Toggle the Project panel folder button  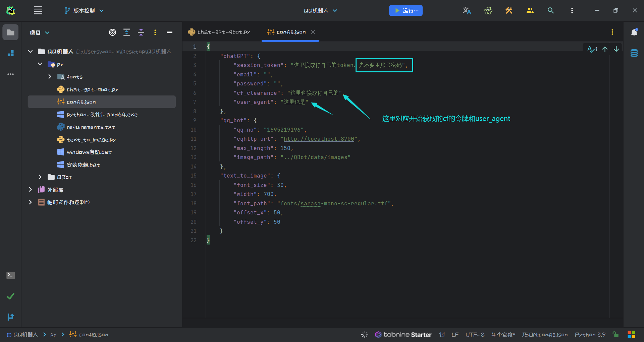[x=10, y=32]
